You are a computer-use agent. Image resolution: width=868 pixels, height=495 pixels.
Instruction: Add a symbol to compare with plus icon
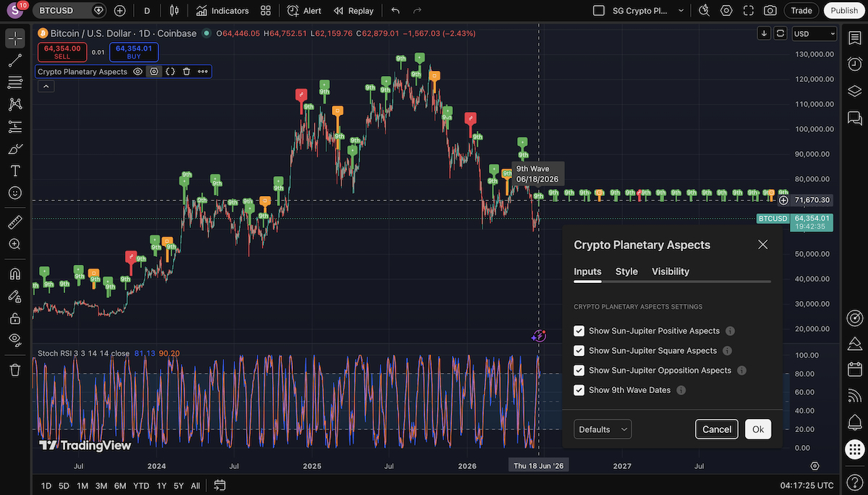point(120,11)
